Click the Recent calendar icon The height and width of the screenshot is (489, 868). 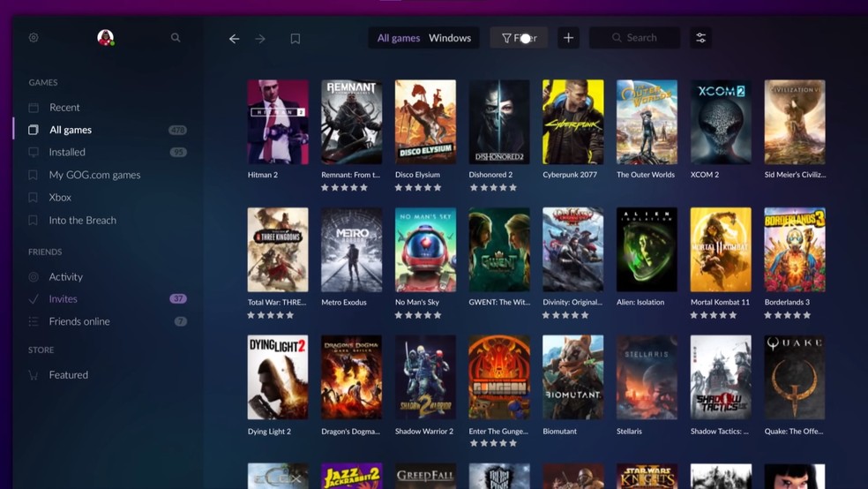point(34,108)
